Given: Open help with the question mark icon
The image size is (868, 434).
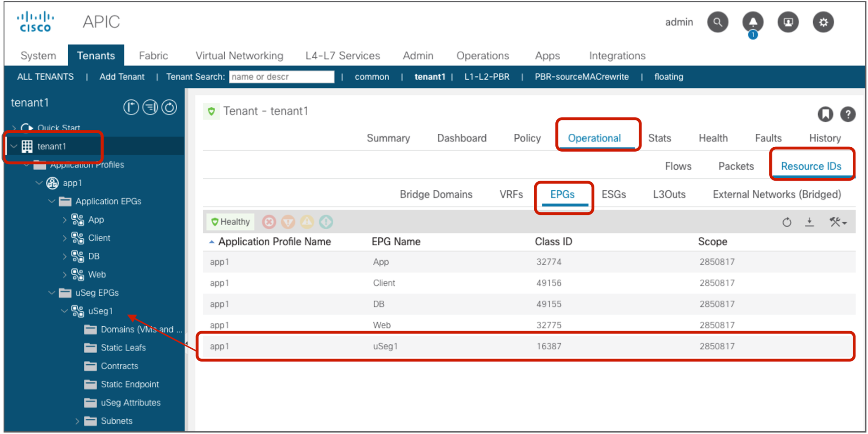Looking at the screenshot, I should [x=847, y=114].
